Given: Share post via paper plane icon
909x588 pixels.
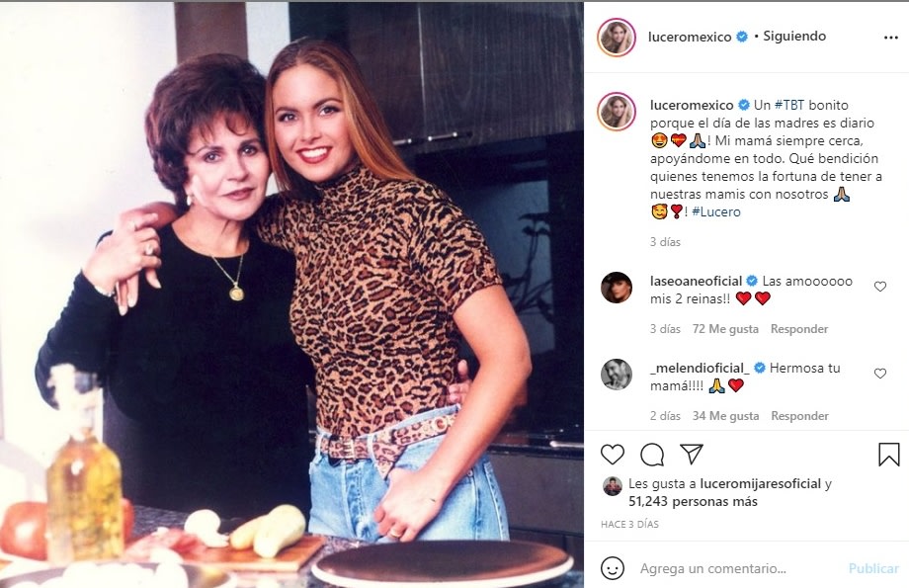Looking at the screenshot, I should tap(692, 455).
